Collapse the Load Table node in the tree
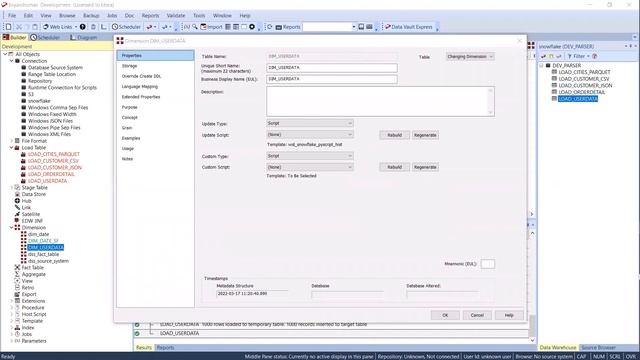The height and width of the screenshot is (360, 640). pyautogui.click(x=11, y=148)
